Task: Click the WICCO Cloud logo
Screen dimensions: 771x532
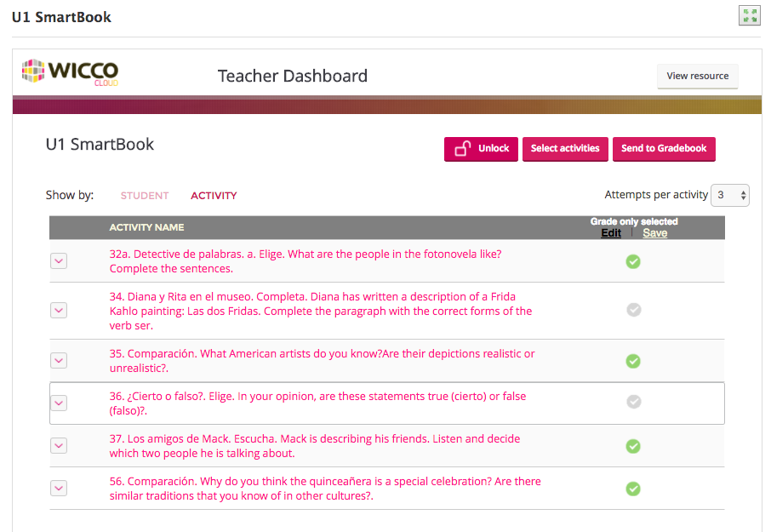Action: click(x=71, y=72)
